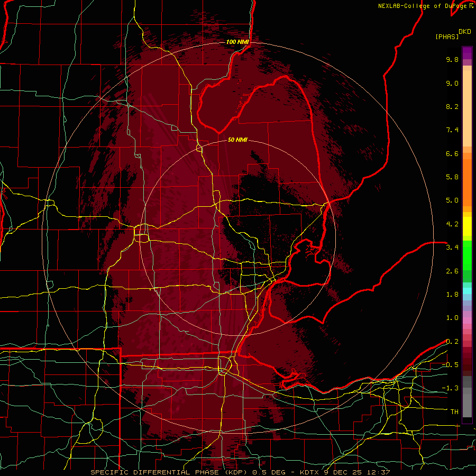Click the yellow segment of the color bar

pyautogui.click(x=467, y=226)
